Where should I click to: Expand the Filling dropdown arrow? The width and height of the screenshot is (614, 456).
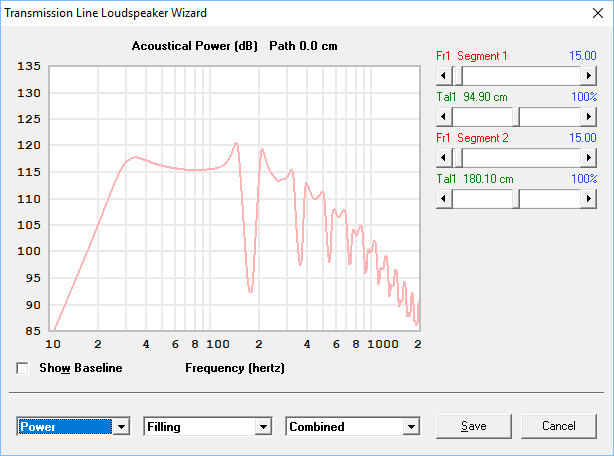click(x=263, y=426)
